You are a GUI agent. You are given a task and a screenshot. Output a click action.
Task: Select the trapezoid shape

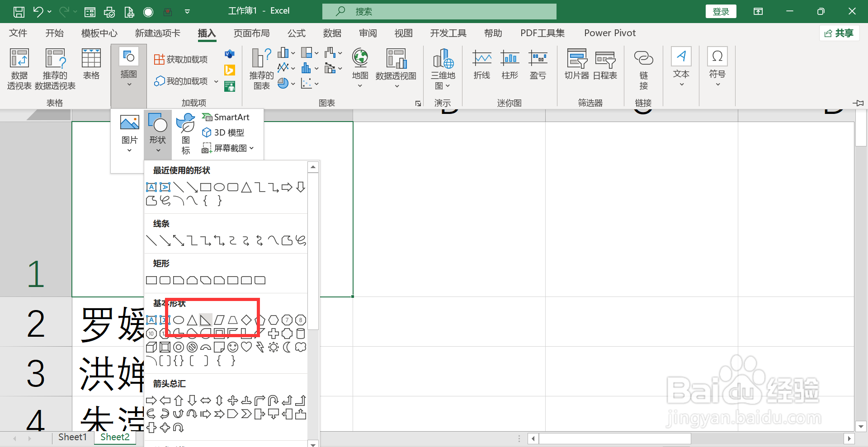click(x=233, y=320)
